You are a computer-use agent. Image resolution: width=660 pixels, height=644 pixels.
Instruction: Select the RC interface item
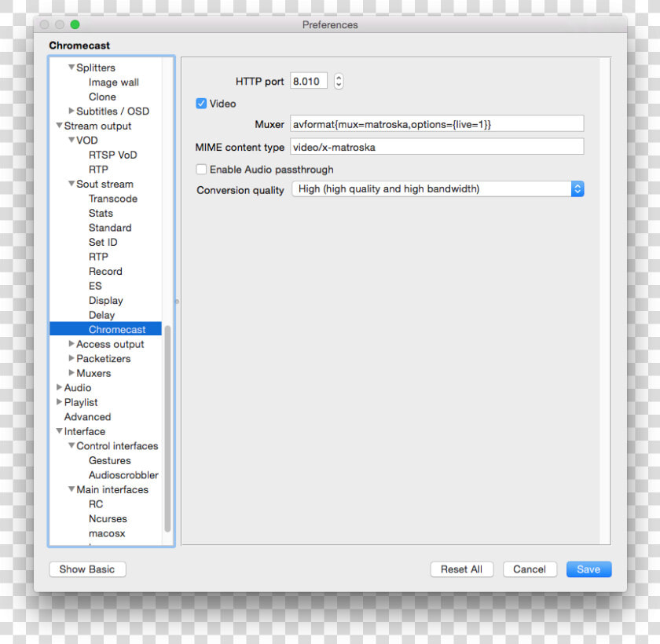(x=96, y=504)
